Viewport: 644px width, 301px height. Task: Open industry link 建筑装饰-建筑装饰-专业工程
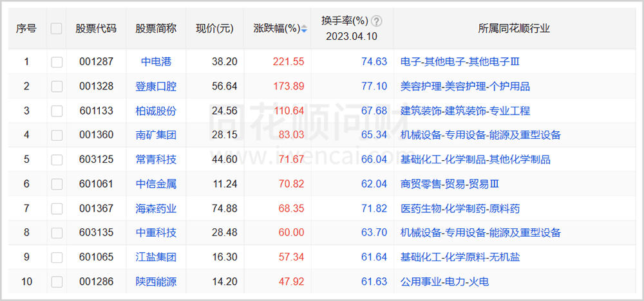[466, 111]
